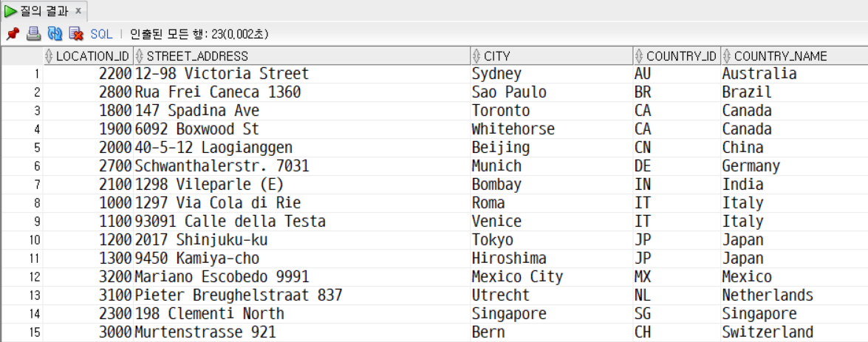Click cell '198 Clementi North'
Screen dimensions: 868x342
coord(301,314)
